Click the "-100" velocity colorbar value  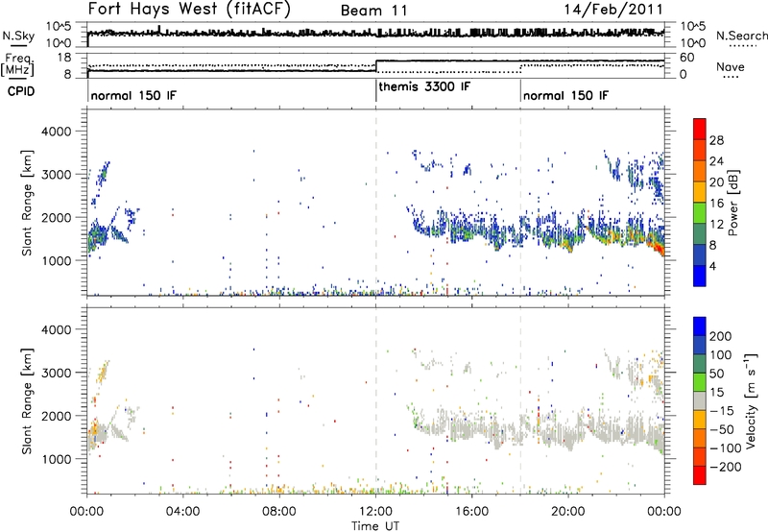click(725, 448)
